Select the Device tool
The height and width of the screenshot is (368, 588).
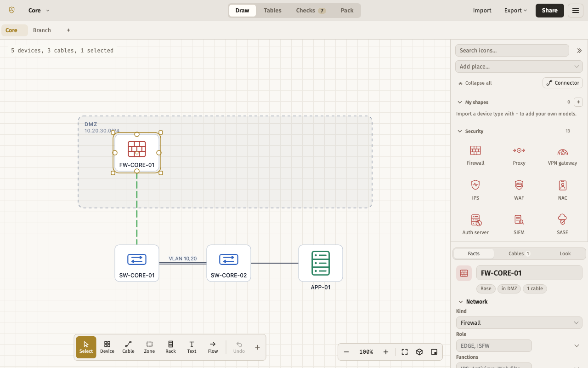[x=107, y=347]
